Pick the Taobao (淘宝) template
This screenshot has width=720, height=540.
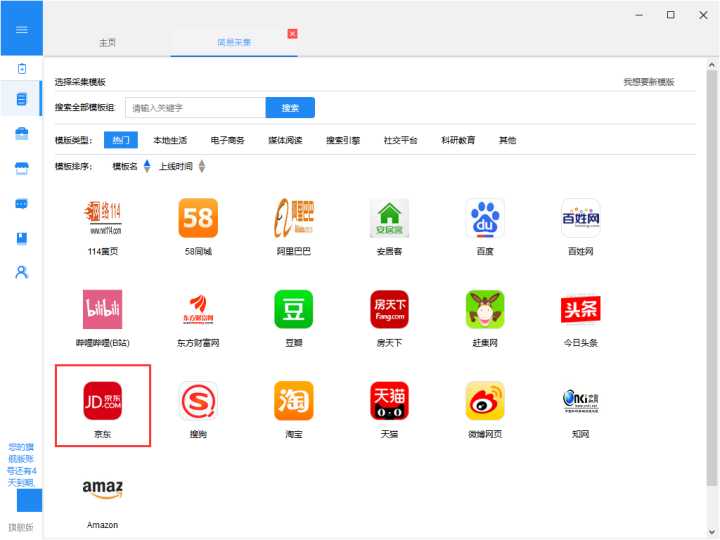293,401
